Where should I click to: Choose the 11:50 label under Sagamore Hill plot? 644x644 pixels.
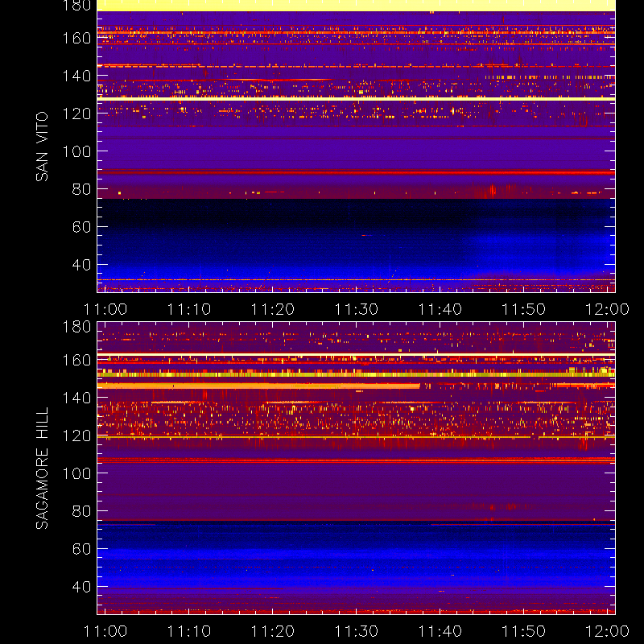[524, 631]
